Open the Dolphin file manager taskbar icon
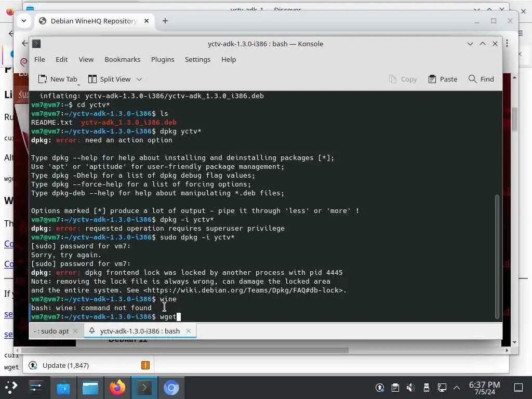 point(90,388)
